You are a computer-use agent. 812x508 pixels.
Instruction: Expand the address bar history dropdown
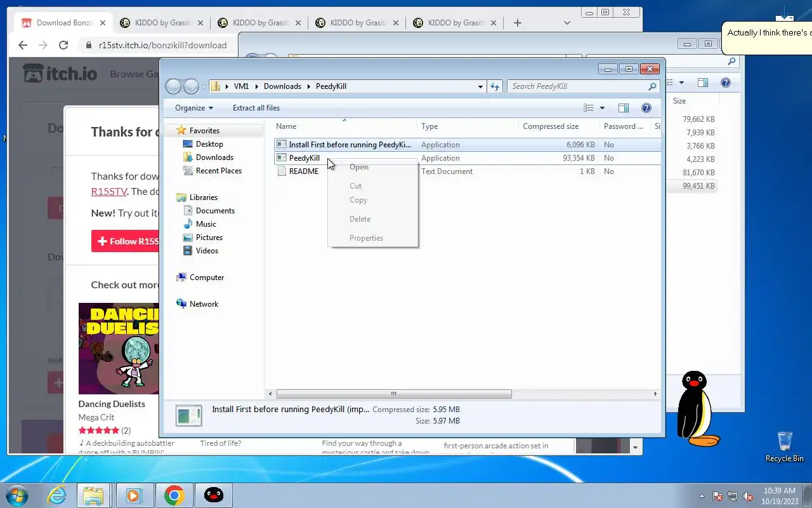tap(480, 86)
